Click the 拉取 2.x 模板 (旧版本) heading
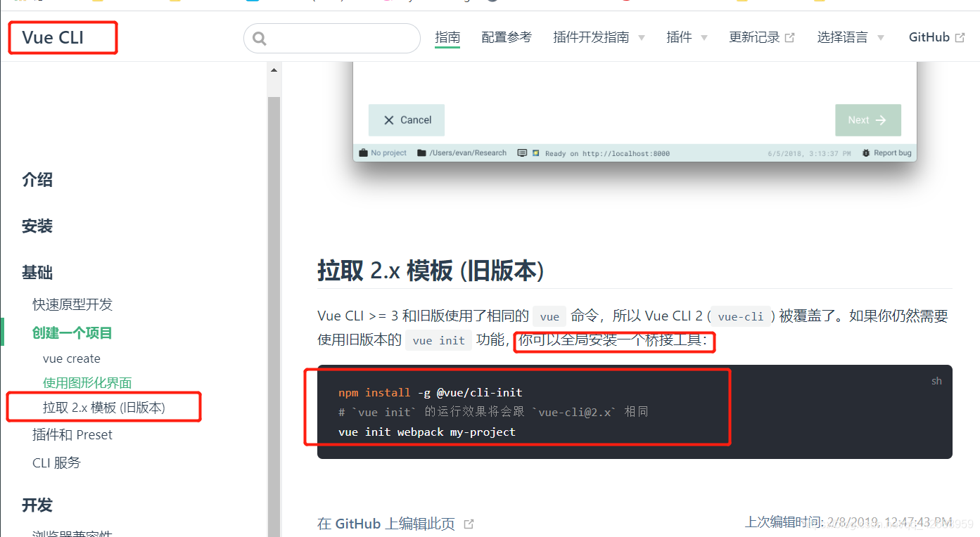Image resolution: width=980 pixels, height=537 pixels. click(431, 271)
